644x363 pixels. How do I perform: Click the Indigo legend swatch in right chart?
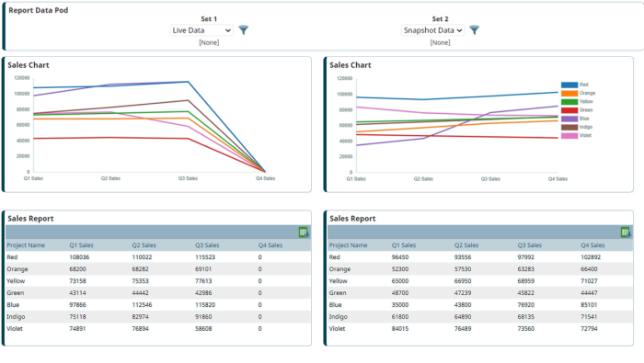(569, 127)
